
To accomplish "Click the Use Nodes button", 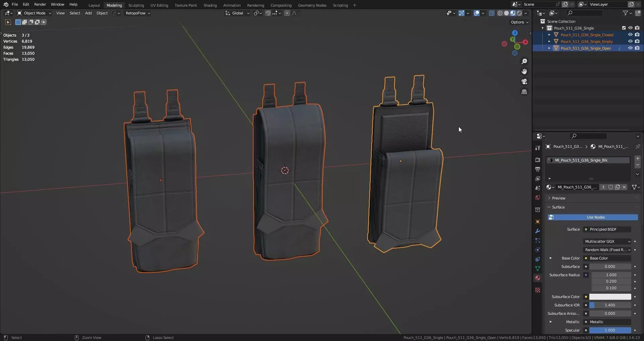I will [x=593, y=217].
